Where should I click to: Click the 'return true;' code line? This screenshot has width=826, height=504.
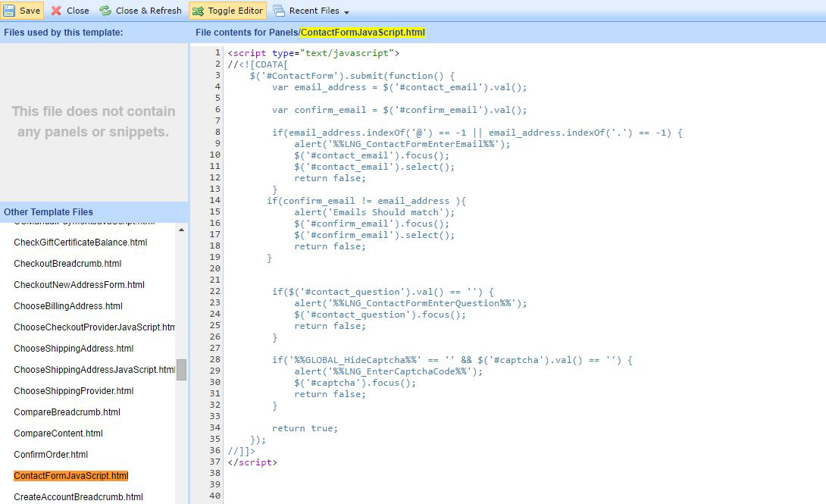(x=305, y=428)
